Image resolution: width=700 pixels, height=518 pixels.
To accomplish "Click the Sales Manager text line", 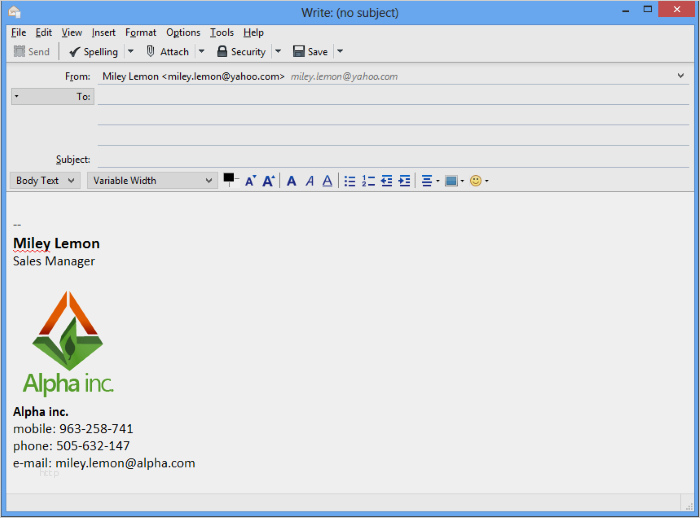I will [x=54, y=261].
